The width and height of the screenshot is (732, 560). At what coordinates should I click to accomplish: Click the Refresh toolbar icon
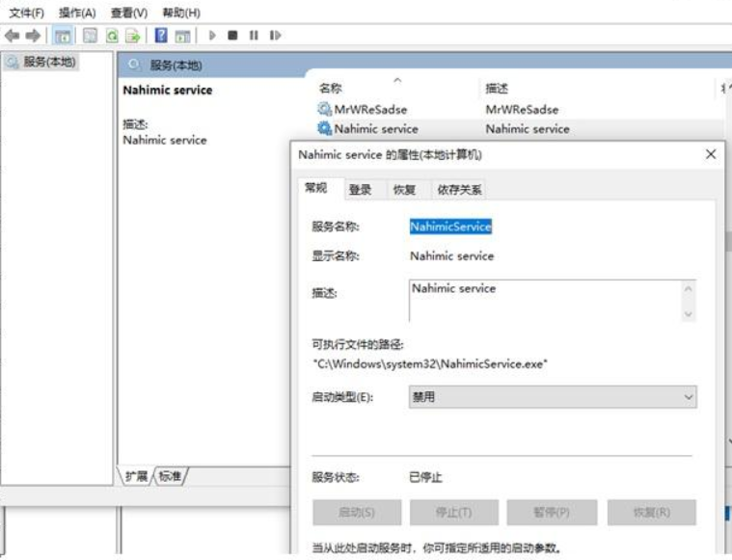[x=112, y=36]
